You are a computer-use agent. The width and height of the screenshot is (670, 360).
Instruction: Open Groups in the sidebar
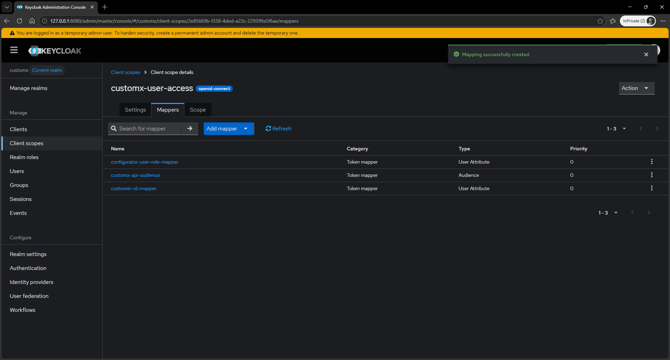[x=19, y=185]
